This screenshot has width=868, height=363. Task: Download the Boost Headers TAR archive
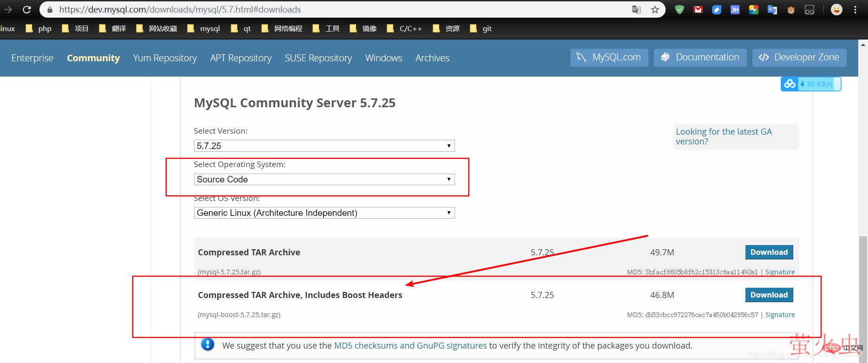[x=769, y=295]
